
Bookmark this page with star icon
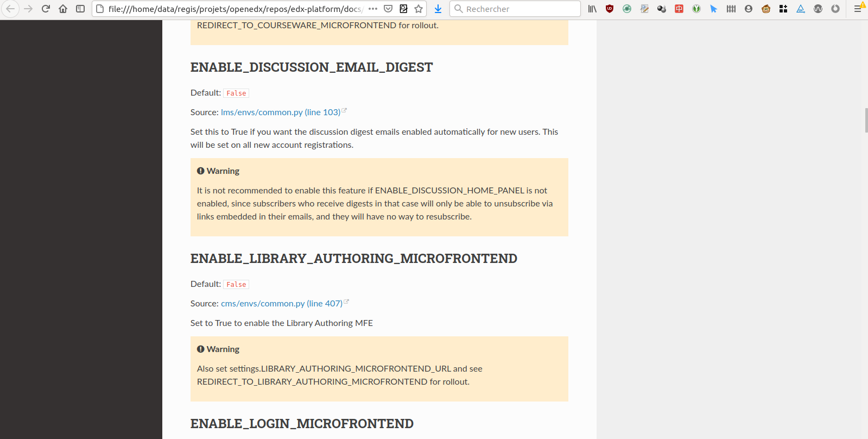pos(419,9)
